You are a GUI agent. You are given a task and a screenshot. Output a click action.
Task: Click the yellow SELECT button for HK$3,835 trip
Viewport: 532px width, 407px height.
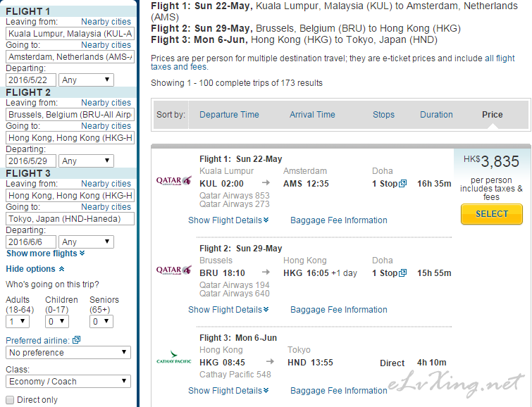point(492,214)
